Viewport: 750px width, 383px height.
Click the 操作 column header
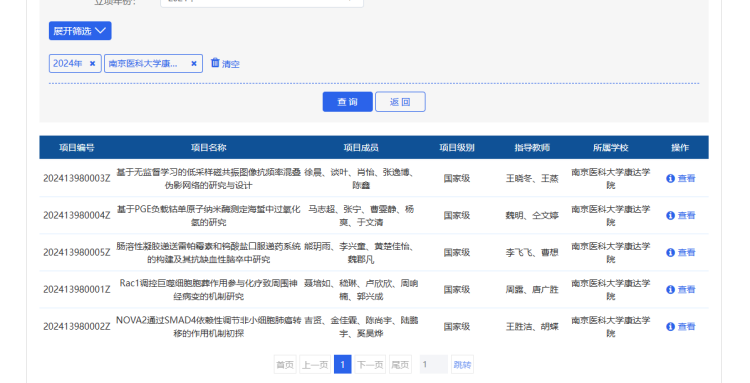[x=680, y=148]
